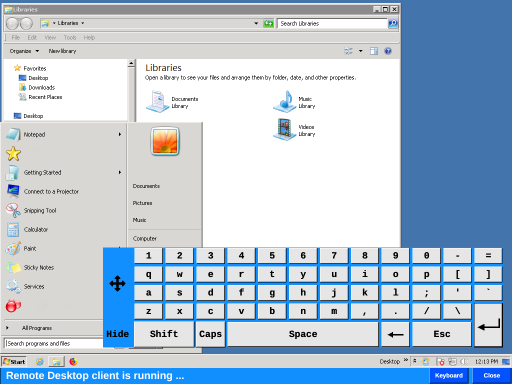512x384 pixels.
Task: Toggle the Caps key on the keyboard
Action: click(210, 334)
